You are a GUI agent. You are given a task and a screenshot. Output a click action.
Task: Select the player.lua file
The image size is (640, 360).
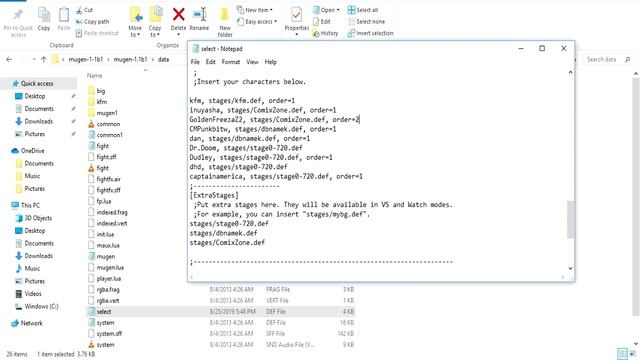(x=109, y=278)
